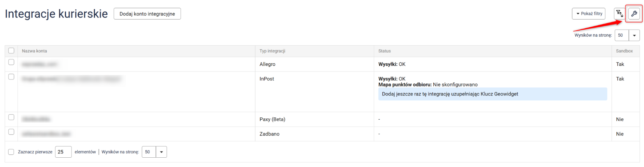Check the Paxy (Beta) row checkbox

(11, 117)
